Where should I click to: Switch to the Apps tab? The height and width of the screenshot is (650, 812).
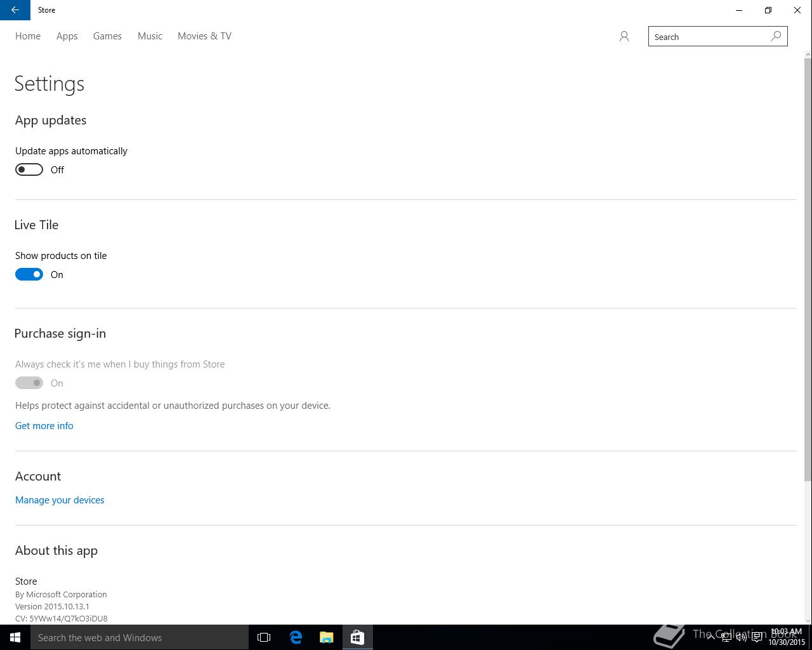point(67,36)
